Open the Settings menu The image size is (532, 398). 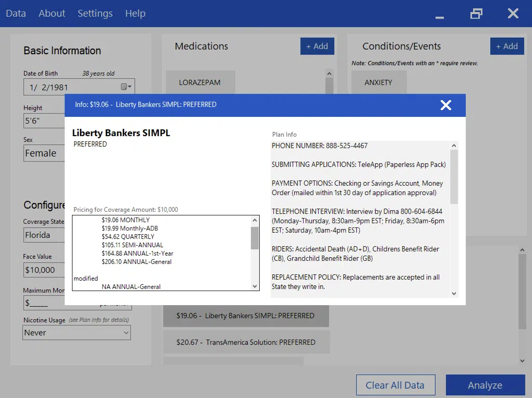pyautogui.click(x=95, y=13)
